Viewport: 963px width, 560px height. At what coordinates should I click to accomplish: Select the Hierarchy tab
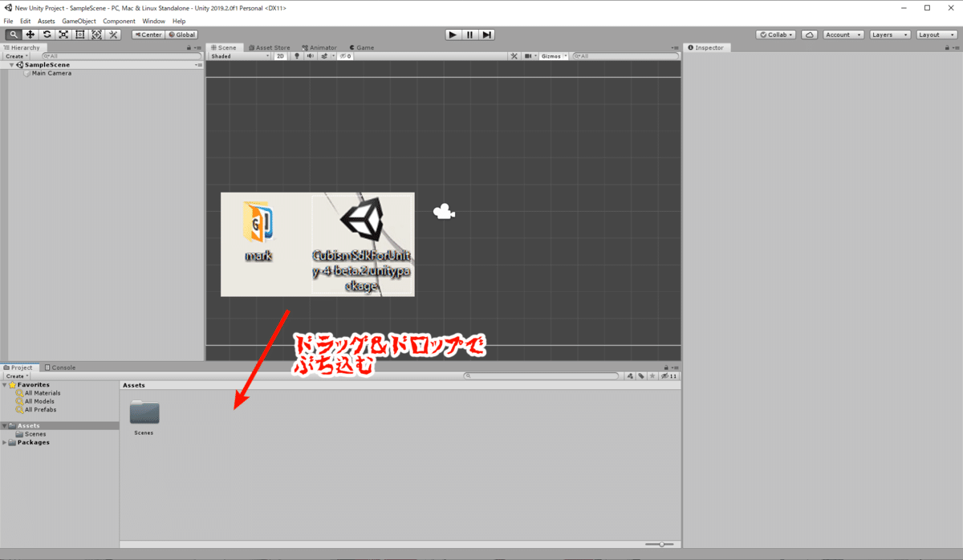point(22,47)
